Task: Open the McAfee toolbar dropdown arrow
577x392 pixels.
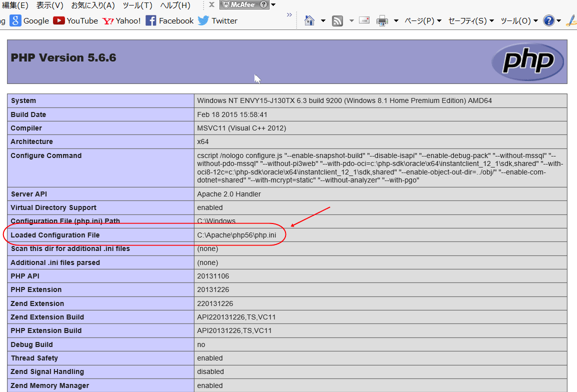Action: [273, 5]
